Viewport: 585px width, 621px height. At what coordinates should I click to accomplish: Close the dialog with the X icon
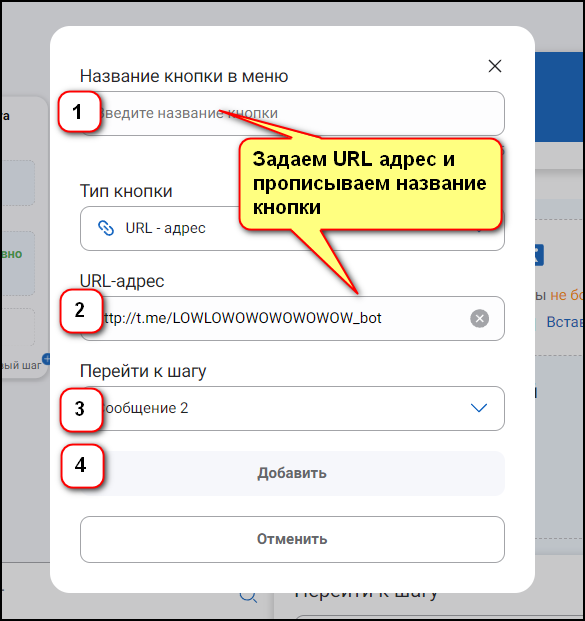pyautogui.click(x=495, y=66)
